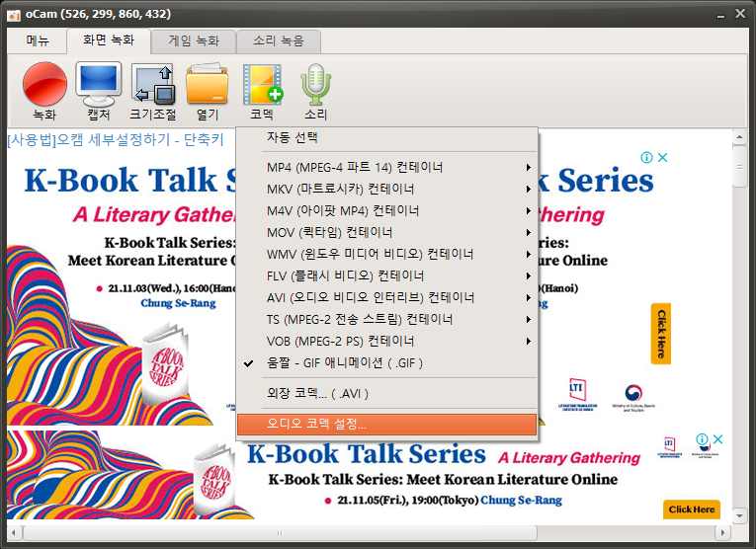
Task: Choose 자동 선택 in the codec menu
Action: [x=386, y=137]
